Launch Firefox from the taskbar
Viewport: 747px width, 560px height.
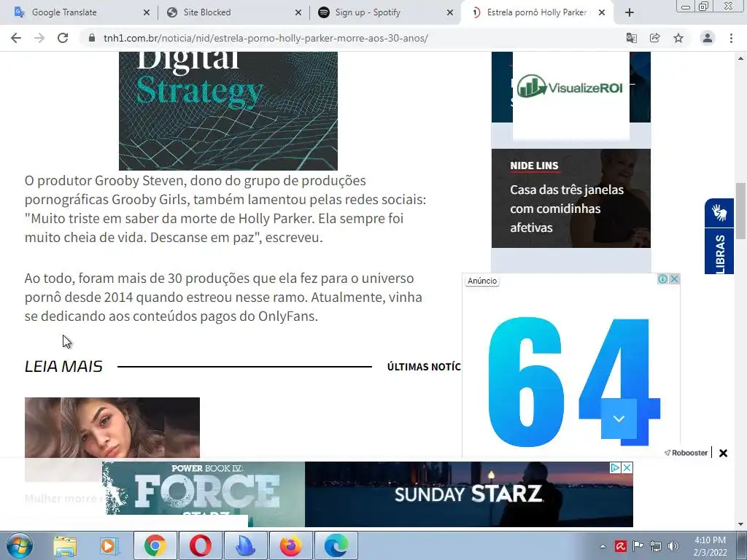[x=291, y=545]
